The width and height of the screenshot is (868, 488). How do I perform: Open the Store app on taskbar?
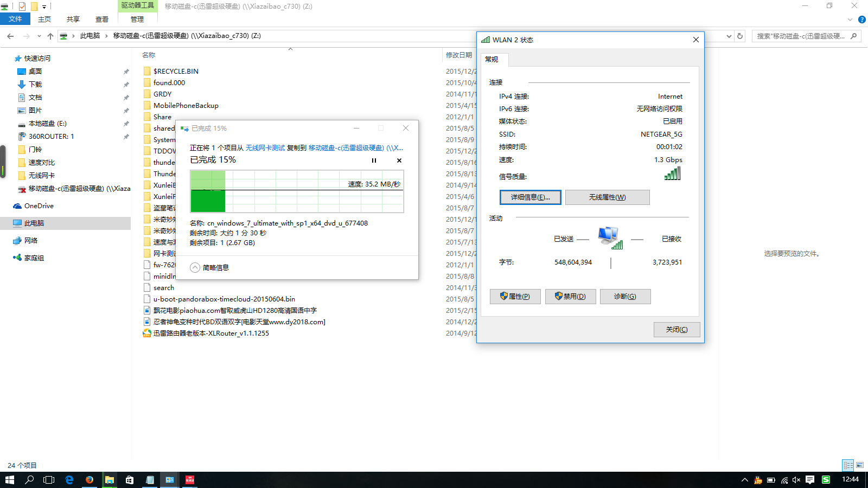pos(130,480)
